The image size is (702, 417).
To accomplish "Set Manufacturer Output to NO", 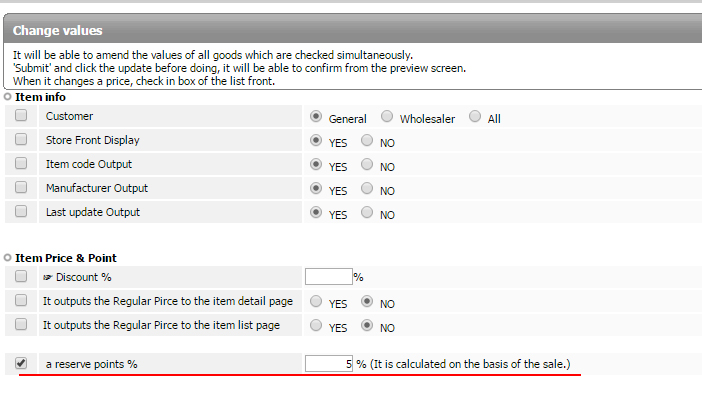I will coord(367,189).
